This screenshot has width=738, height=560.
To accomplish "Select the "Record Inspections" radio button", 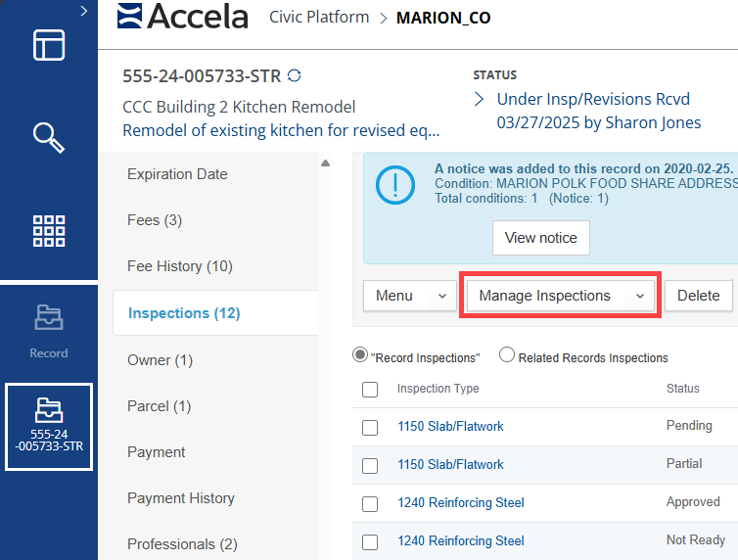I will (x=360, y=356).
